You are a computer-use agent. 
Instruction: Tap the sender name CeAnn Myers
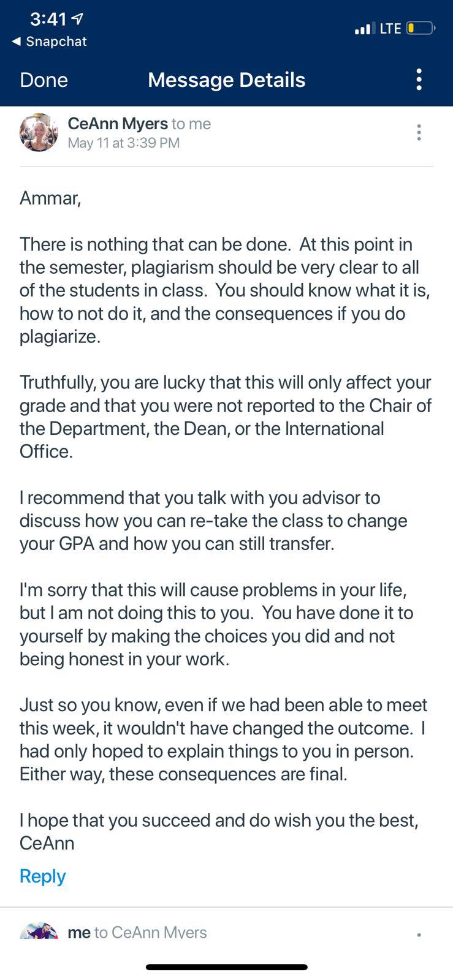tap(118, 123)
